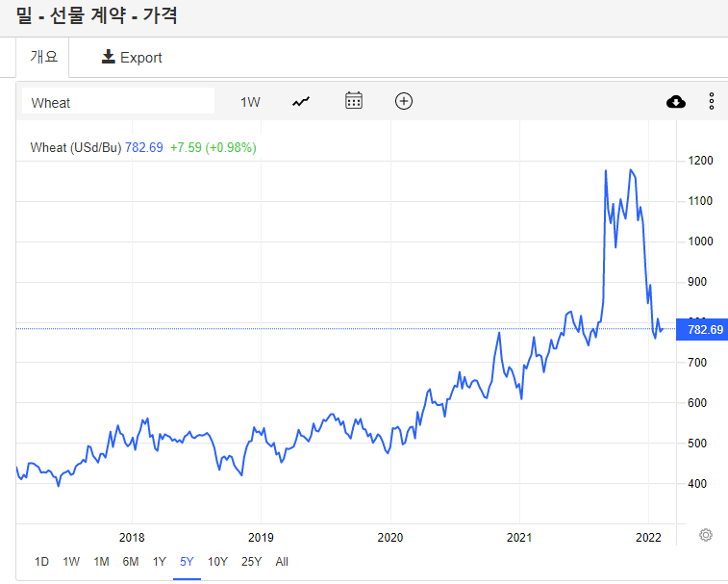Open the 1W interval dropdown in toolbar
Image resolution: width=728 pixels, height=584 pixels.
tap(250, 102)
